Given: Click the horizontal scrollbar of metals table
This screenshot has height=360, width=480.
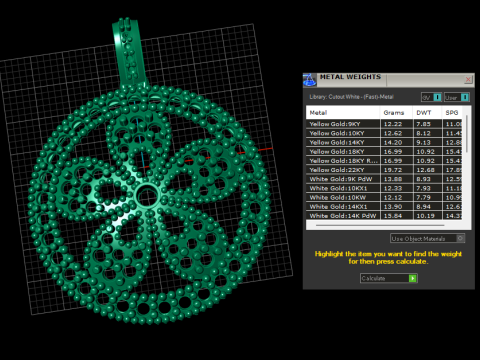Looking at the screenshot, I should tap(380, 225).
